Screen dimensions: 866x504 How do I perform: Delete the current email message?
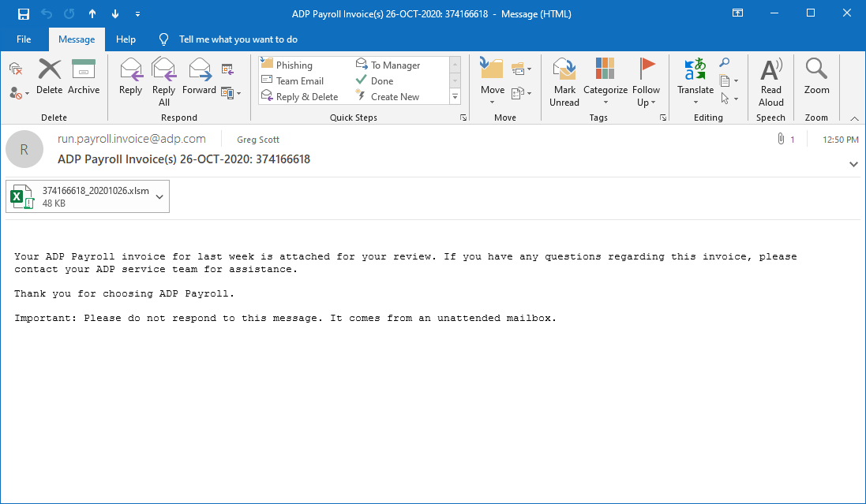(49, 79)
